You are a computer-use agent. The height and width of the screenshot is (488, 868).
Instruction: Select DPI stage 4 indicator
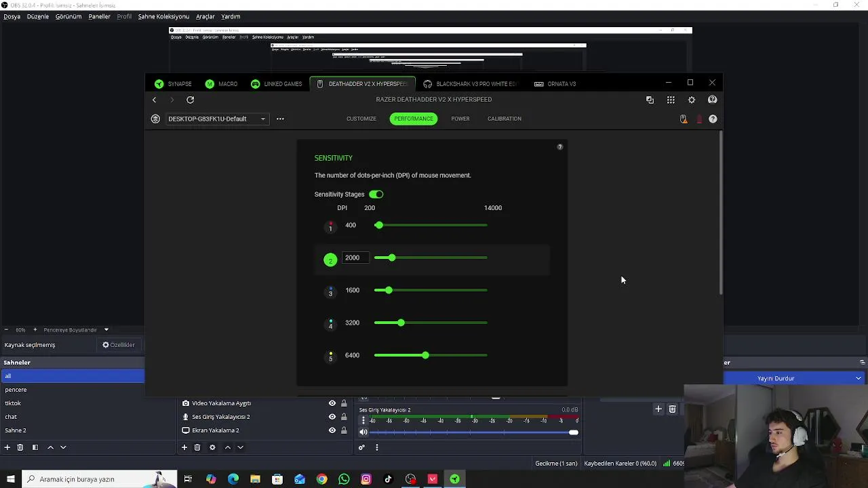330,324
